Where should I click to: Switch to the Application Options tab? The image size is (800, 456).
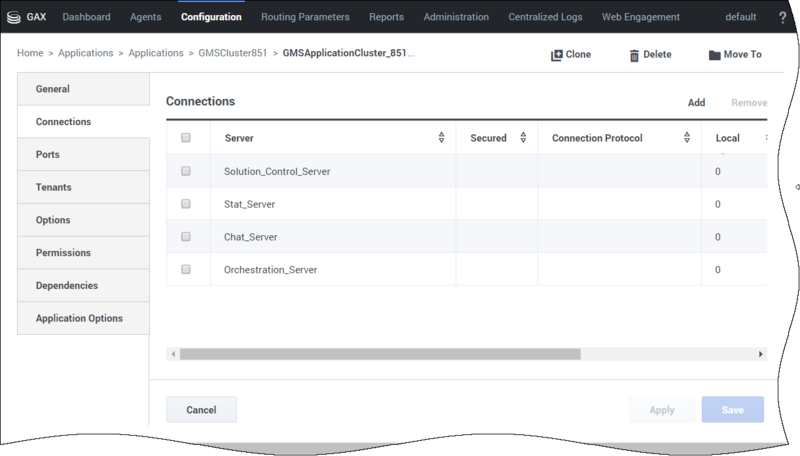coord(79,318)
